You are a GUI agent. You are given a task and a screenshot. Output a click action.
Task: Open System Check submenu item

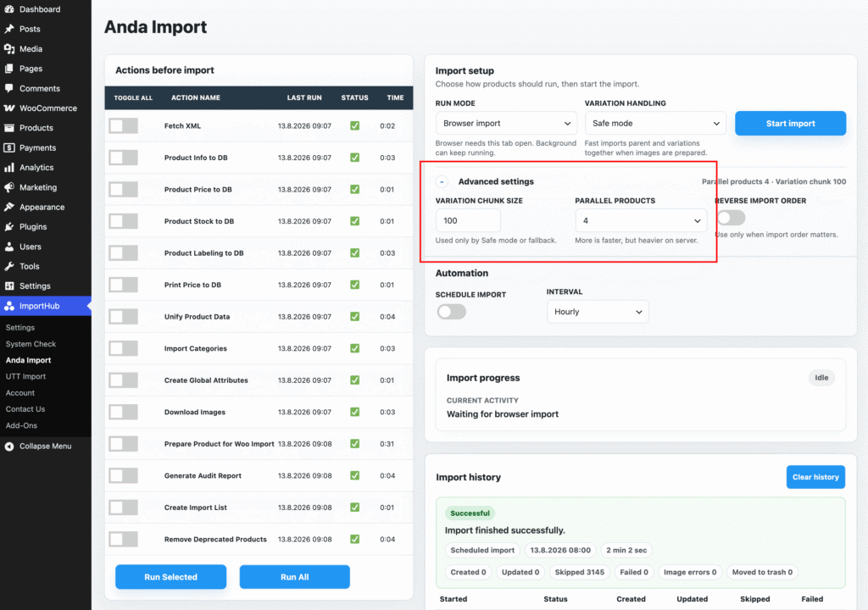[x=31, y=344]
